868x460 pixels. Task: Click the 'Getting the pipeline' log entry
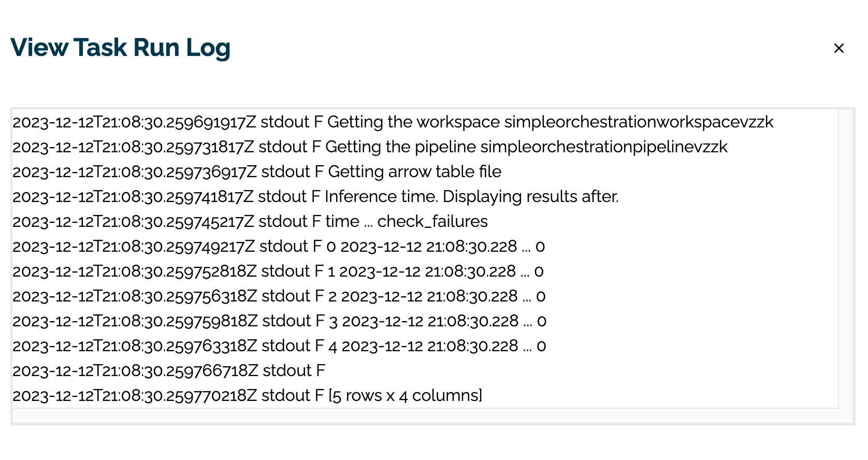point(370,147)
